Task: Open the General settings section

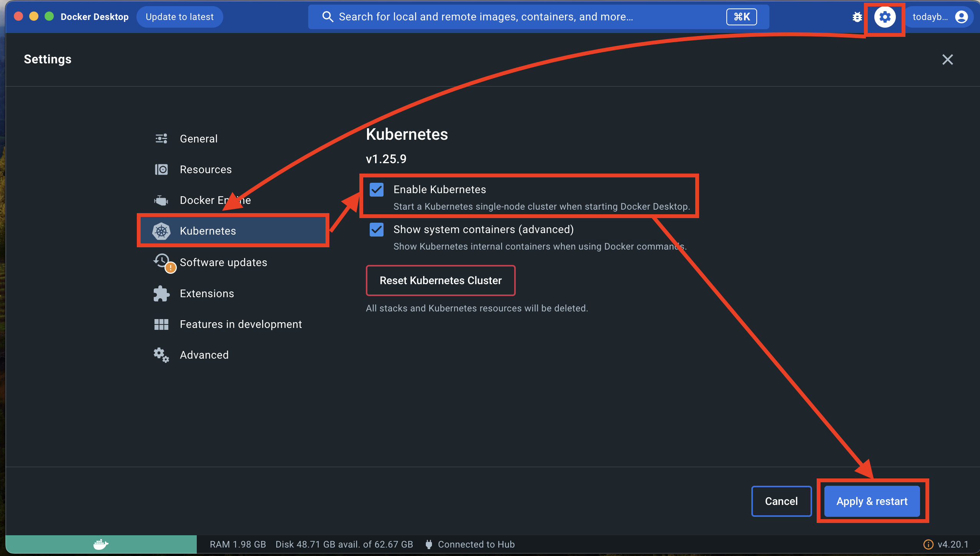Action: 198,139
